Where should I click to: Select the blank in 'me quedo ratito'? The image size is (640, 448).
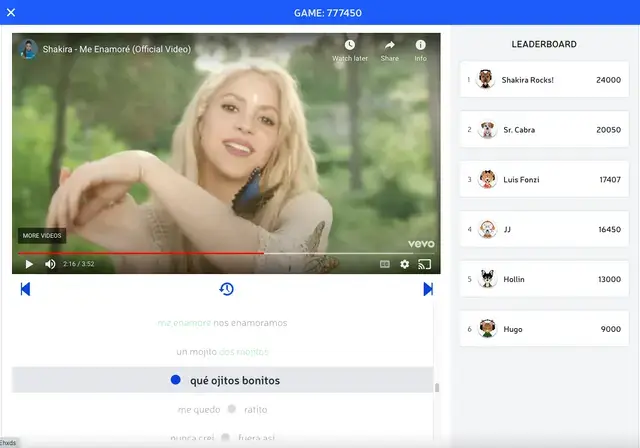(x=231, y=409)
